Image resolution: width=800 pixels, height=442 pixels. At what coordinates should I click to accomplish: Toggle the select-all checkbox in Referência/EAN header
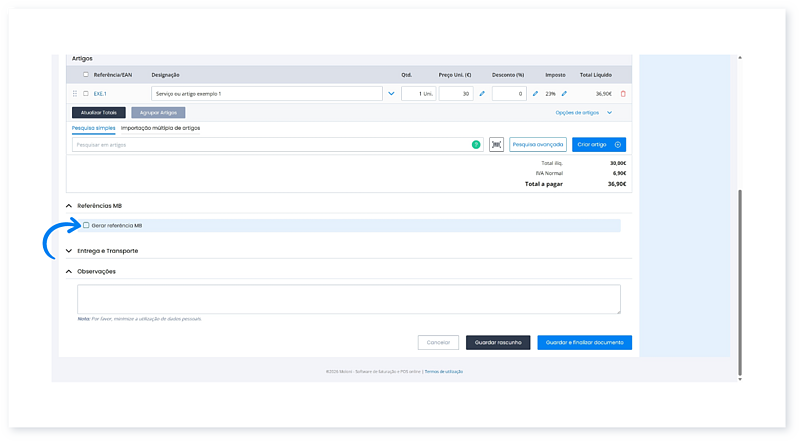point(86,75)
